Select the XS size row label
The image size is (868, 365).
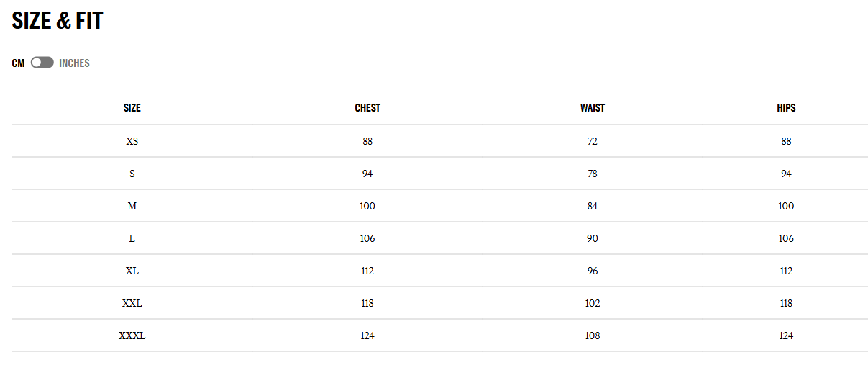(132, 141)
